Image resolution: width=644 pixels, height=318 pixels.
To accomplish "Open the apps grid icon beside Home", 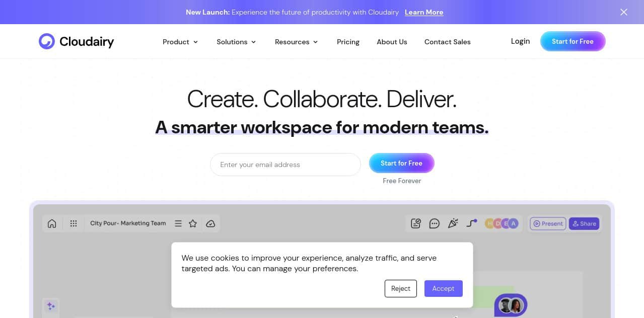I will (74, 223).
